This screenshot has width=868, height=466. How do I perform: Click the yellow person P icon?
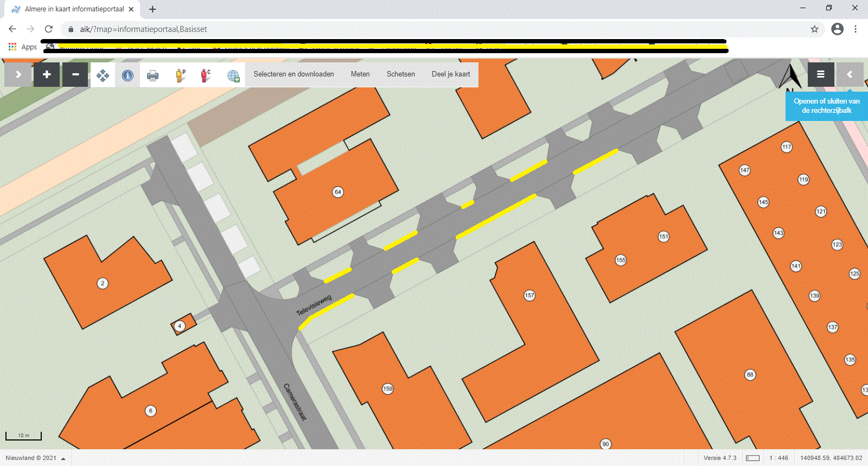coord(180,75)
